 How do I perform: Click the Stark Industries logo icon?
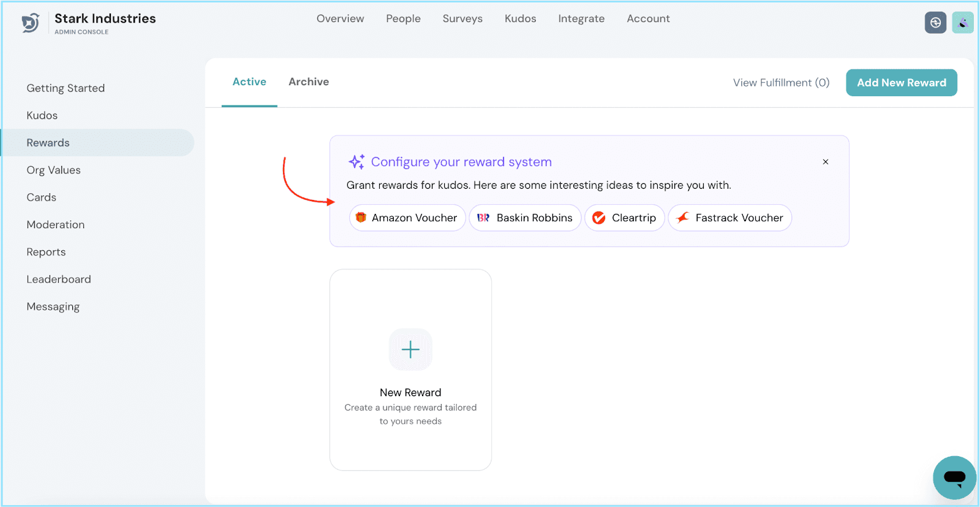pos(30,23)
